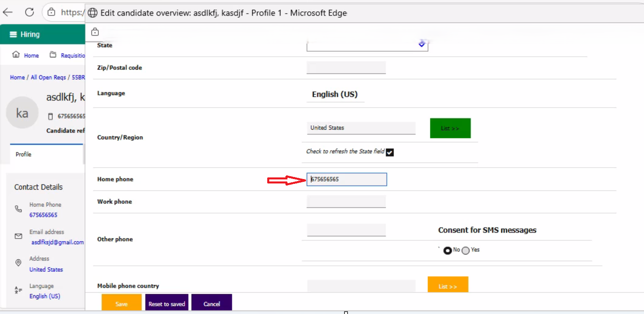The width and height of the screenshot is (644, 314).
Task: Click the lock icon in popup header
Action: (95, 32)
